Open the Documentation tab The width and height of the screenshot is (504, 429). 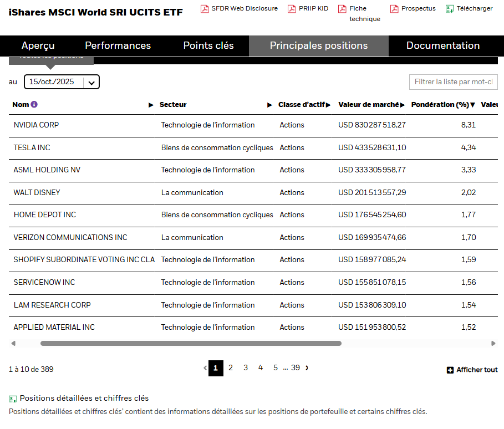click(x=443, y=45)
